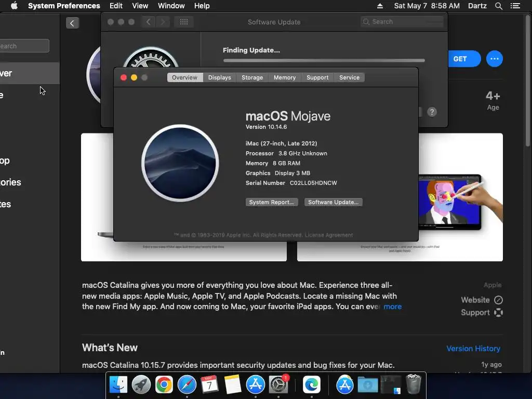532x399 pixels.
Task: Open the developer Website link
Action: [482, 300]
